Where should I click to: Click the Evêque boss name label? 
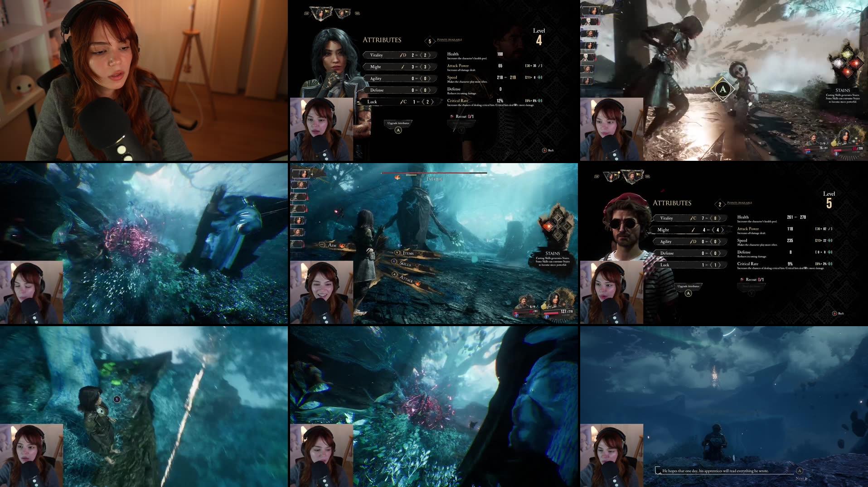pos(434,179)
